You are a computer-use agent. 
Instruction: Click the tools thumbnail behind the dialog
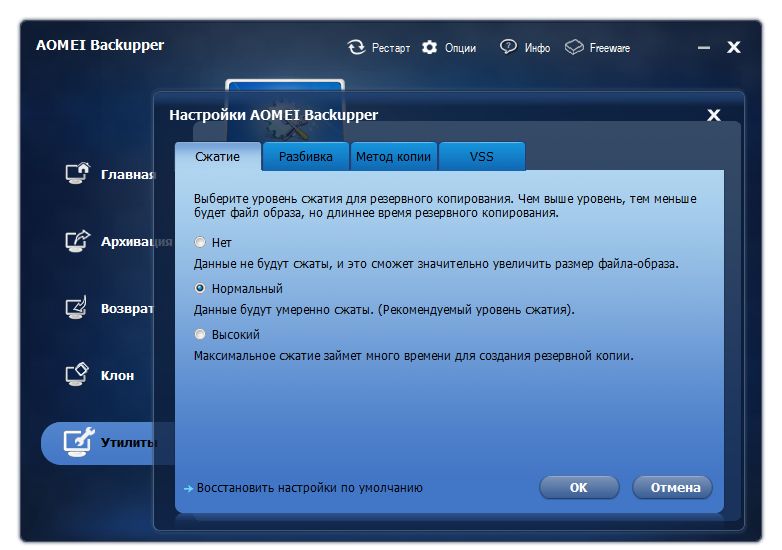coord(285,112)
